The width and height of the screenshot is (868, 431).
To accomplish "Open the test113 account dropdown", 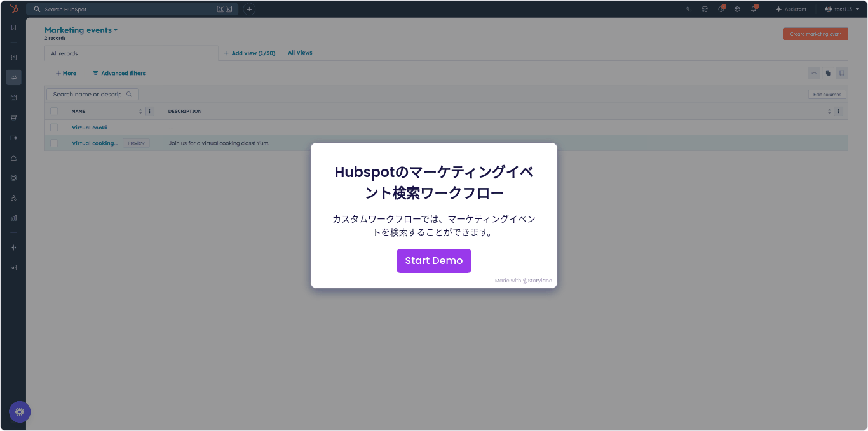I will [x=842, y=10].
